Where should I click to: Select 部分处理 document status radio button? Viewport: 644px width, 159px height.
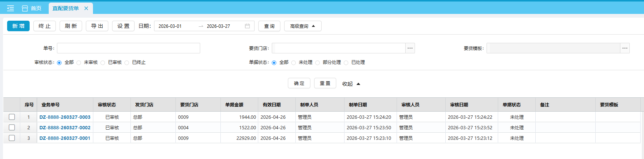318,63
